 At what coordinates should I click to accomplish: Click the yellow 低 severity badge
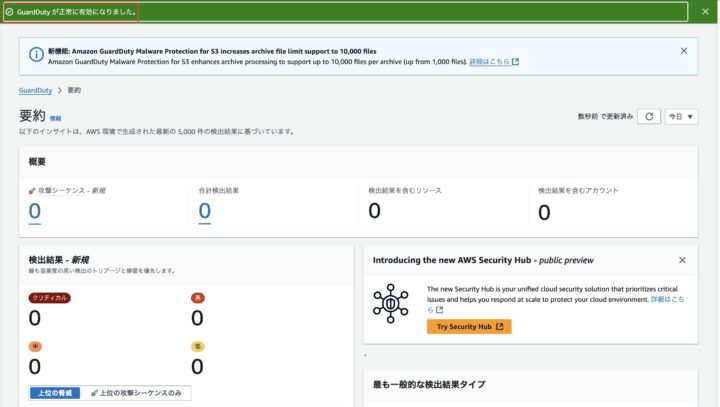(x=197, y=346)
